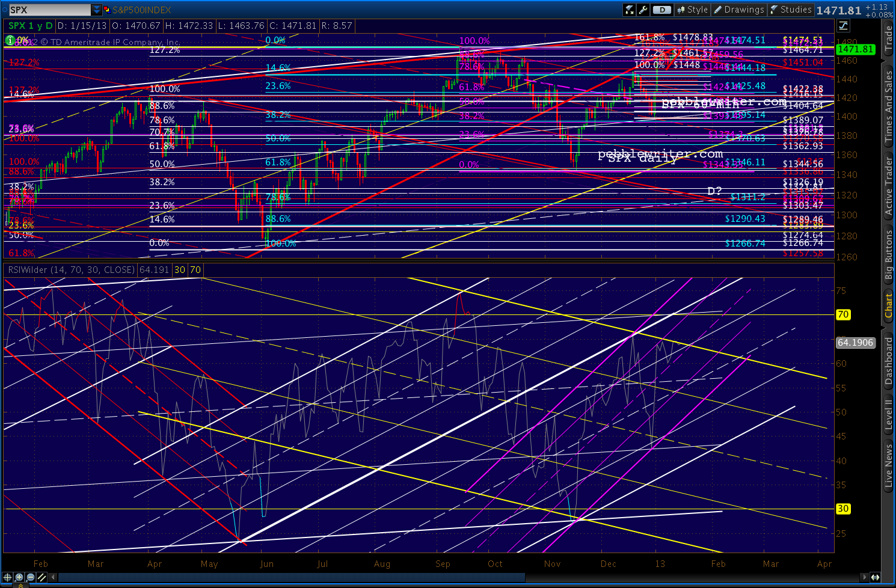The image size is (896, 588).
Task: Open the Live News sidebar tab
Action: click(889, 466)
